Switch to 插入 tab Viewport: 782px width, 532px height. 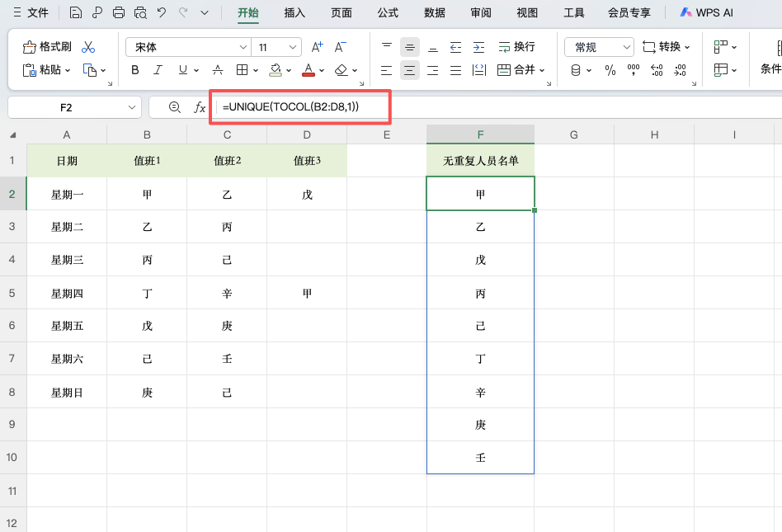[294, 12]
